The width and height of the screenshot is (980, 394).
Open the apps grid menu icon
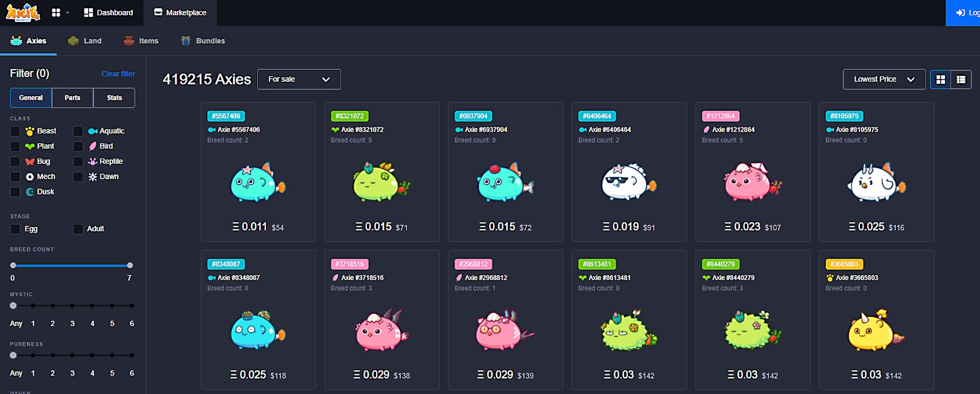pyautogui.click(x=56, y=12)
